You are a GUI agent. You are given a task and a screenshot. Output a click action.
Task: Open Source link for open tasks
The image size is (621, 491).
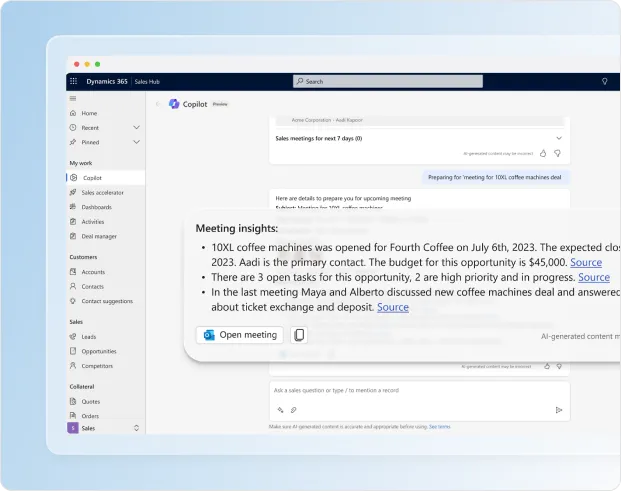[x=594, y=277]
